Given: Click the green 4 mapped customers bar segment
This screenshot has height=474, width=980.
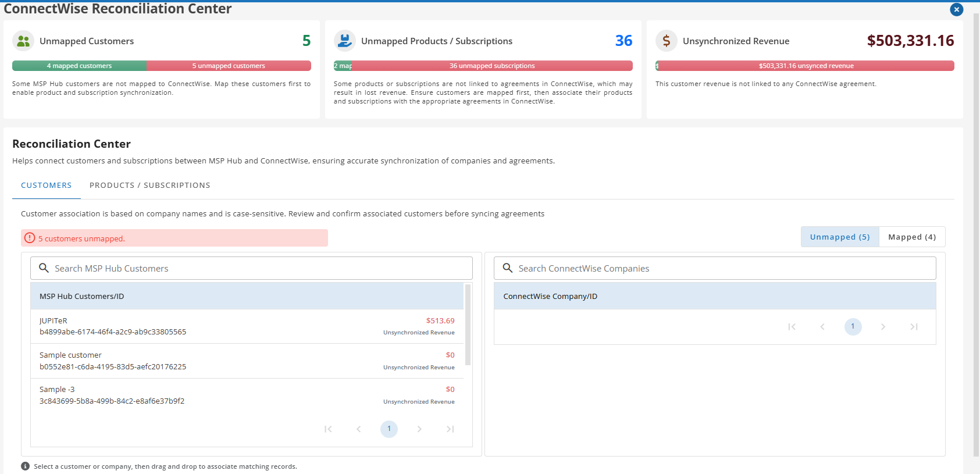Looking at the screenshot, I should [79, 66].
